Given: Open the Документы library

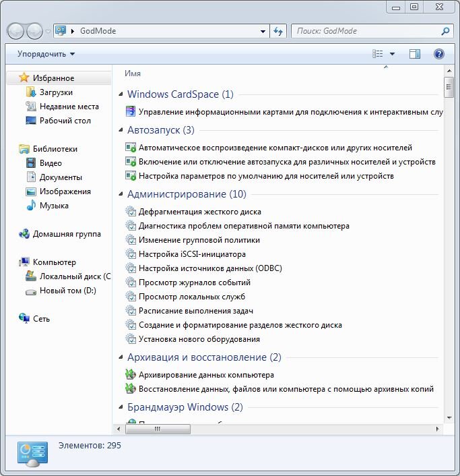Looking at the screenshot, I should pyautogui.click(x=61, y=177).
